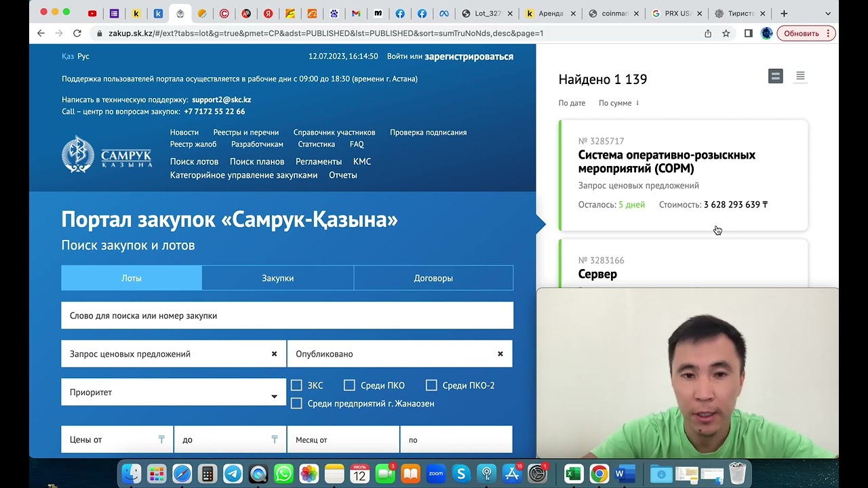Click the 'Месяц от' date field
This screenshot has width=868, height=488.
343,439
